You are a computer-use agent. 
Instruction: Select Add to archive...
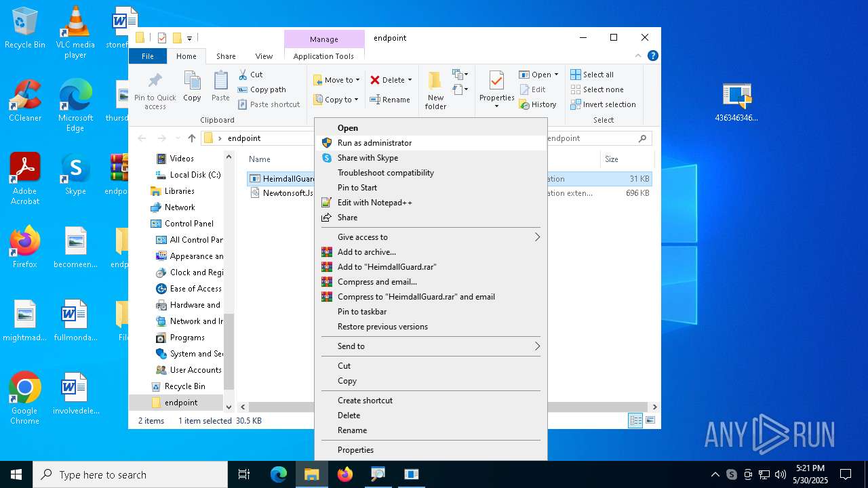431,252
